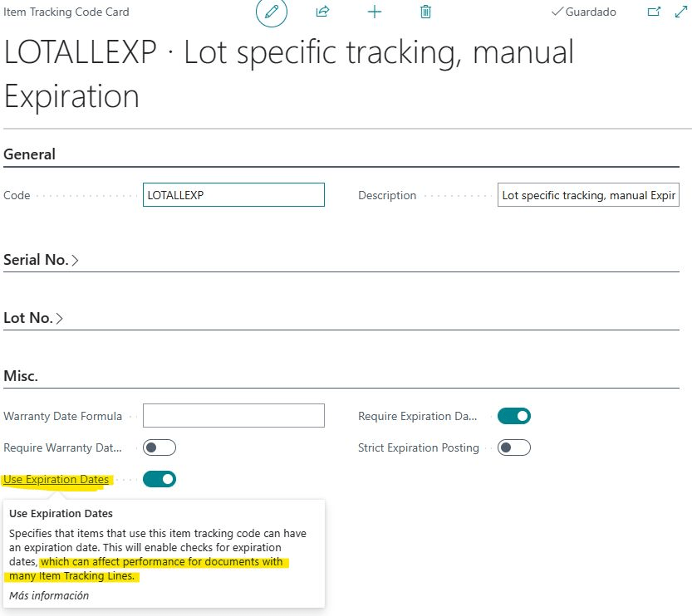Turn on the Require Warranty Date toggle

coord(160,447)
